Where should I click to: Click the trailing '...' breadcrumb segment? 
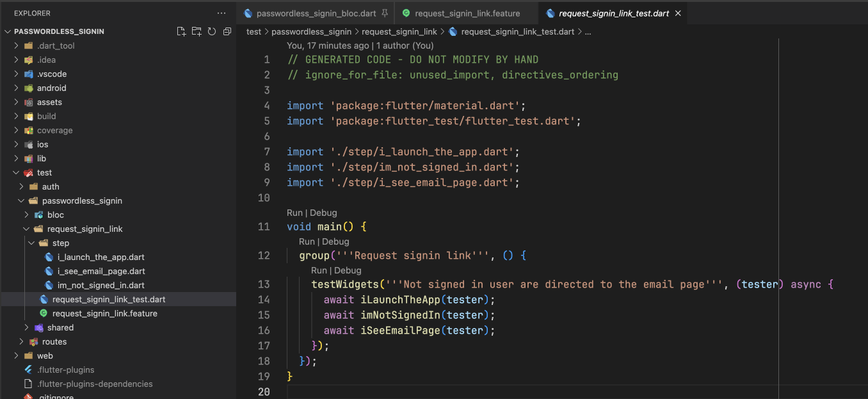coord(588,31)
